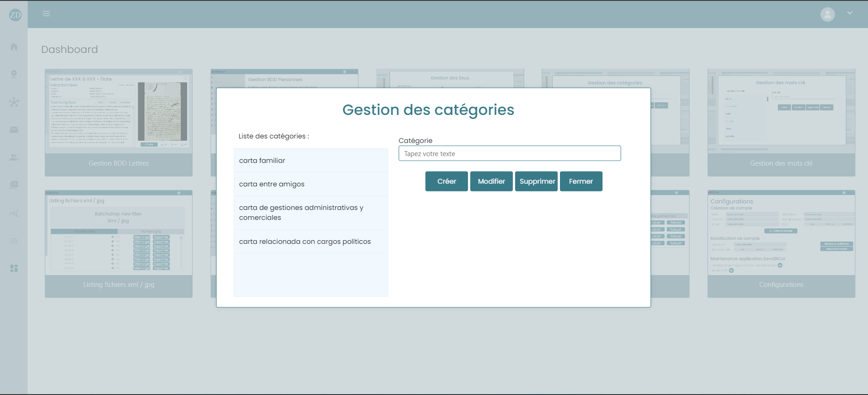Select 'carta entre amigos' category
The width and height of the screenshot is (868, 395).
coord(310,184)
